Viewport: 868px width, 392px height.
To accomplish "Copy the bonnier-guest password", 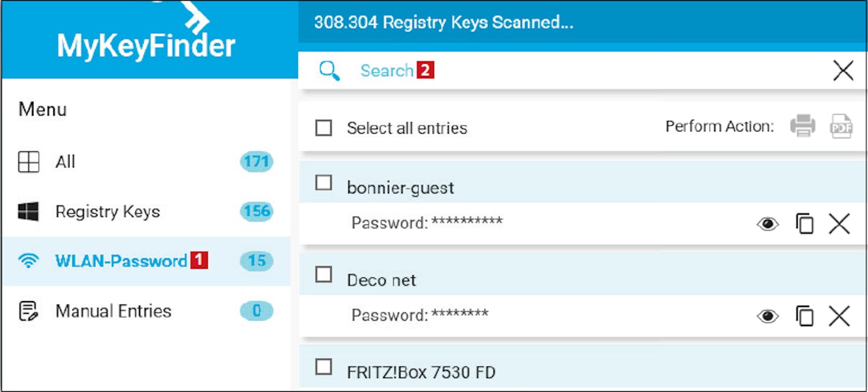I will pyautogui.click(x=804, y=224).
